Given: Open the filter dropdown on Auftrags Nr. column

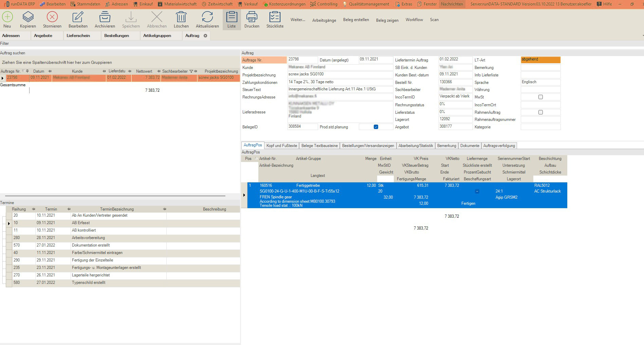Looking at the screenshot, I should point(23,71).
